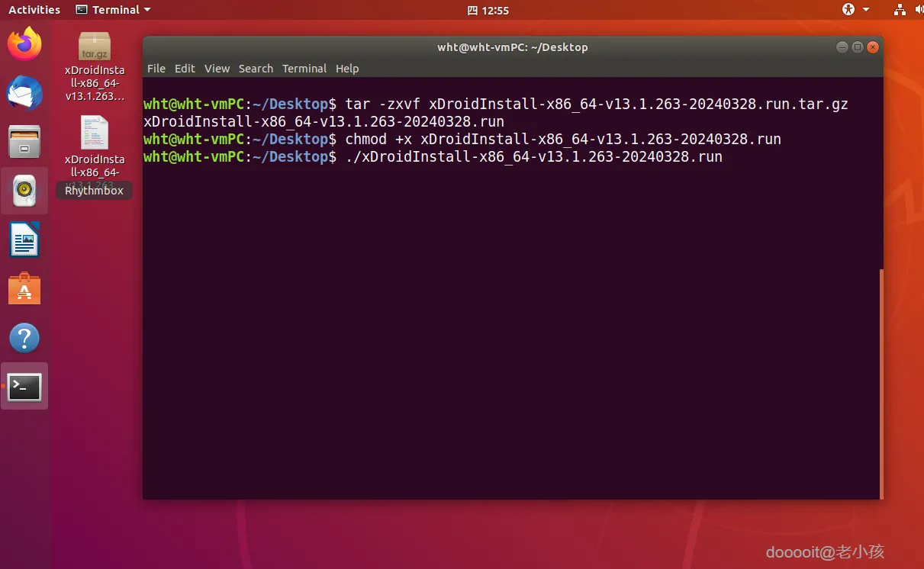Open the Terminal menu in the menubar

[x=304, y=68]
